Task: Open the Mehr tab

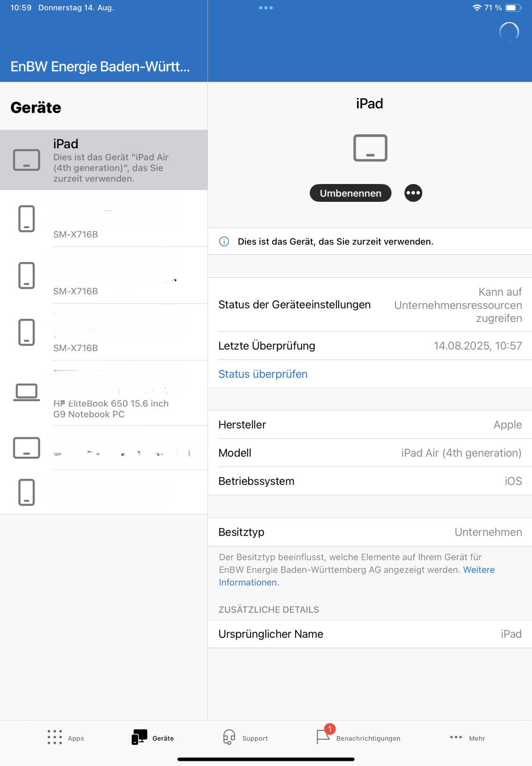Action: [467, 738]
